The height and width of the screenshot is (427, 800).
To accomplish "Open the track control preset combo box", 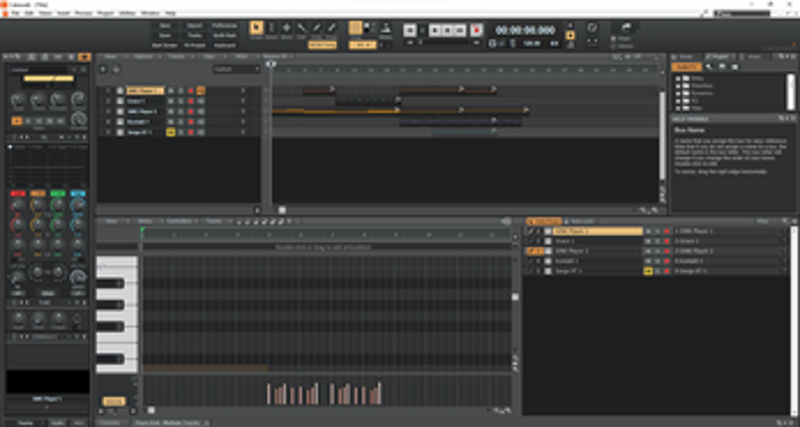I will point(236,69).
